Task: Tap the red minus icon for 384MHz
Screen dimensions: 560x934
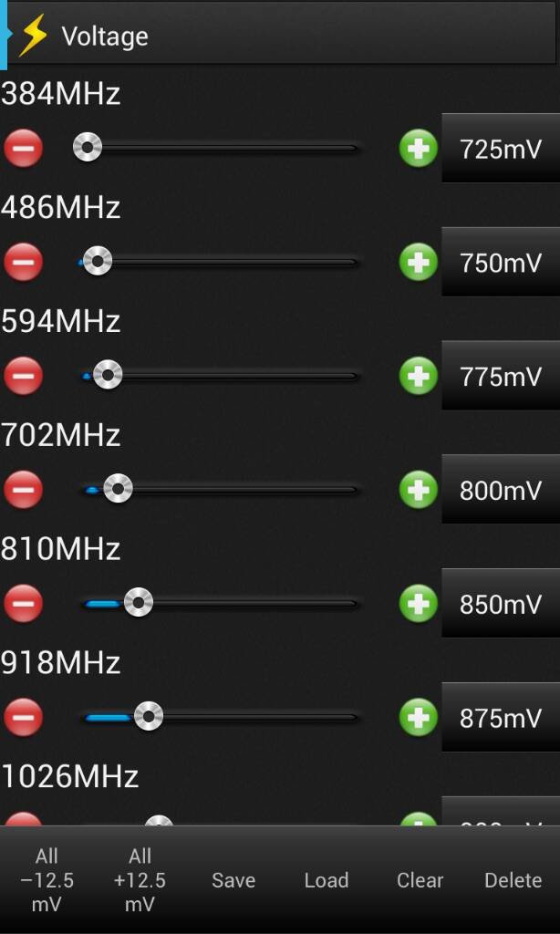Action: [x=23, y=148]
